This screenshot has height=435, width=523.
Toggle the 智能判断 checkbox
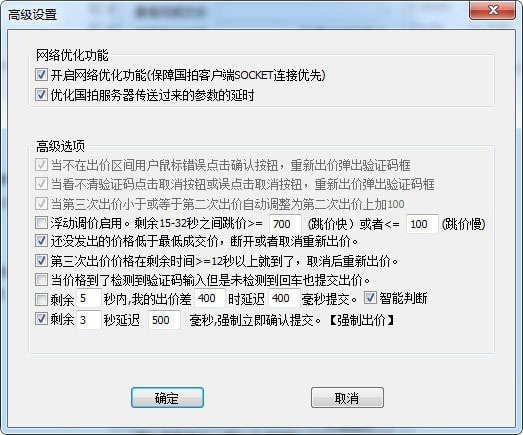(370, 298)
